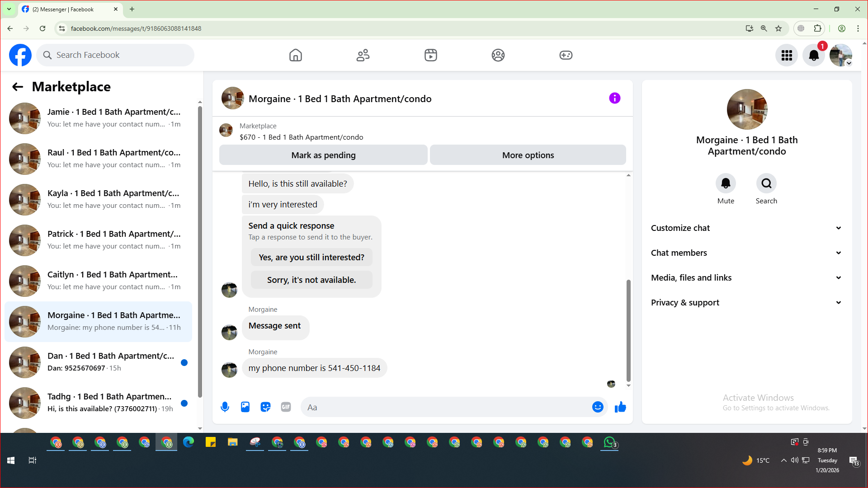This screenshot has height=488, width=868.
Task: Open Microsoft Edge from the taskbar
Action: point(189,442)
